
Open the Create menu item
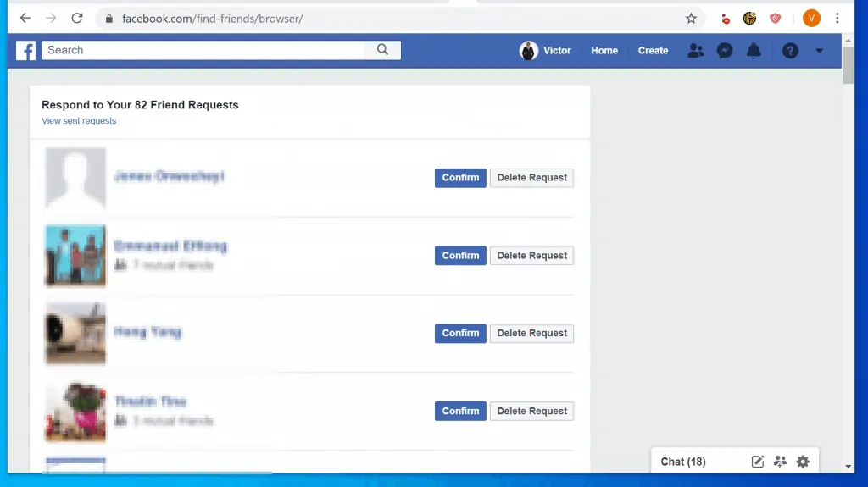pos(653,51)
